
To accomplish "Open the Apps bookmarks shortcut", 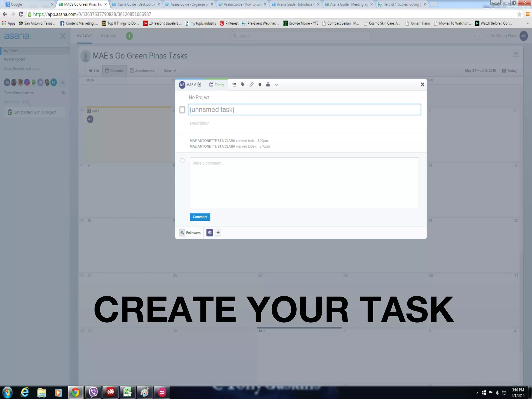I will [x=9, y=23].
